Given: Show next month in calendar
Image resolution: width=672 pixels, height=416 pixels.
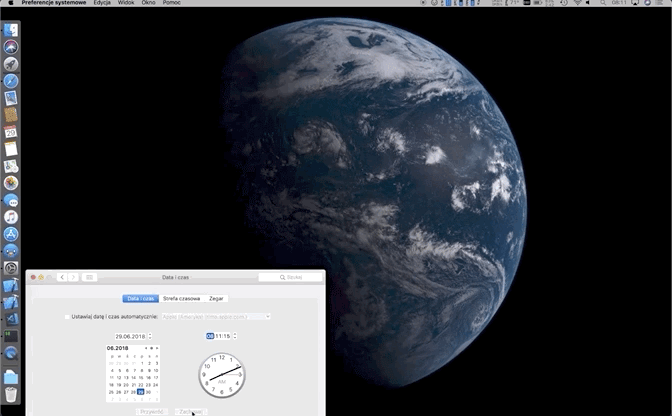Looking at the screenshot, I should pos(157,348).
